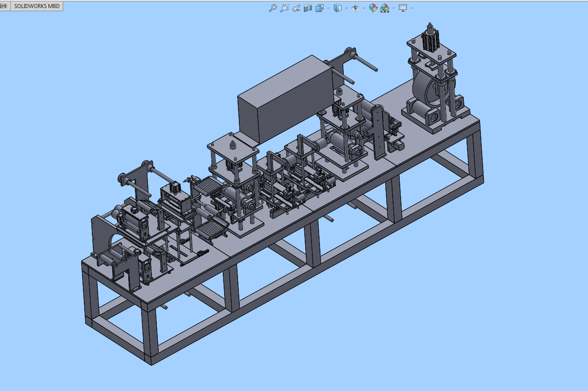The image size is (588, 391).
Task: Click the View Settings monitor icon
Action: pos(402,8)
